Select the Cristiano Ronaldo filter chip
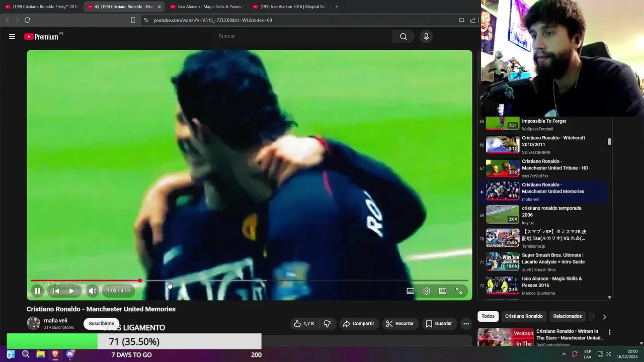Screen dimensions: 644x362 [x=524, y=316]
